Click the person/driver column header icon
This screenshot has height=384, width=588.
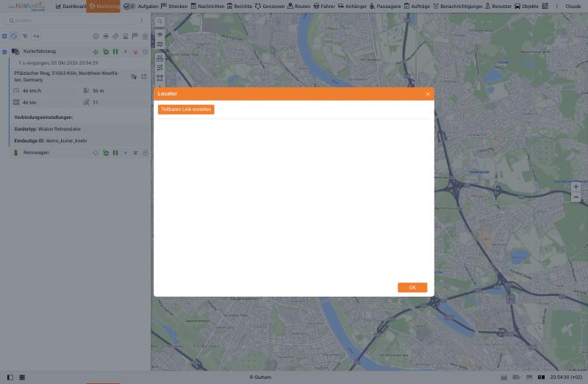click(125, 36)
